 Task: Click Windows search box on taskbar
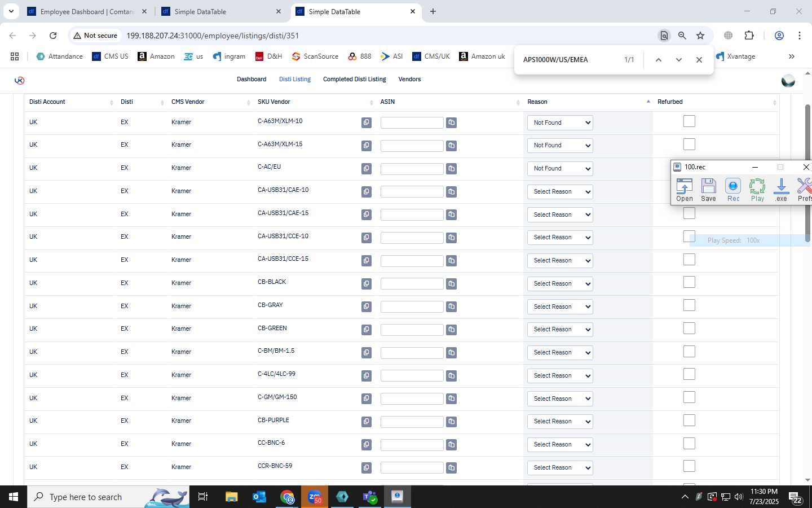(x=108, y=497)
